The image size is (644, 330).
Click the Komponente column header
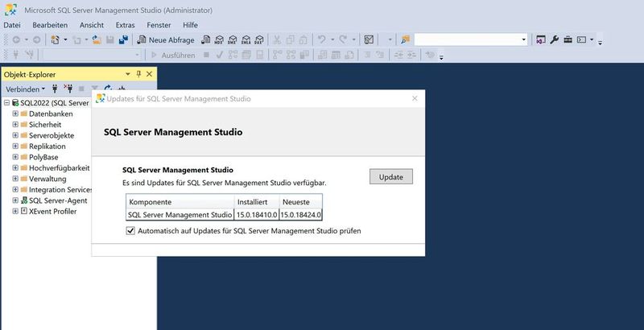(180, 202)
